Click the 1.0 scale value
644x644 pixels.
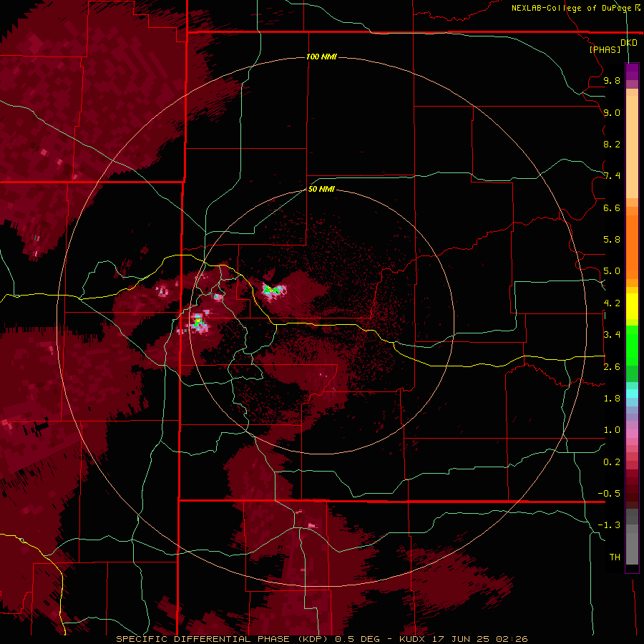pyautogui.click(x=612, y=430)
